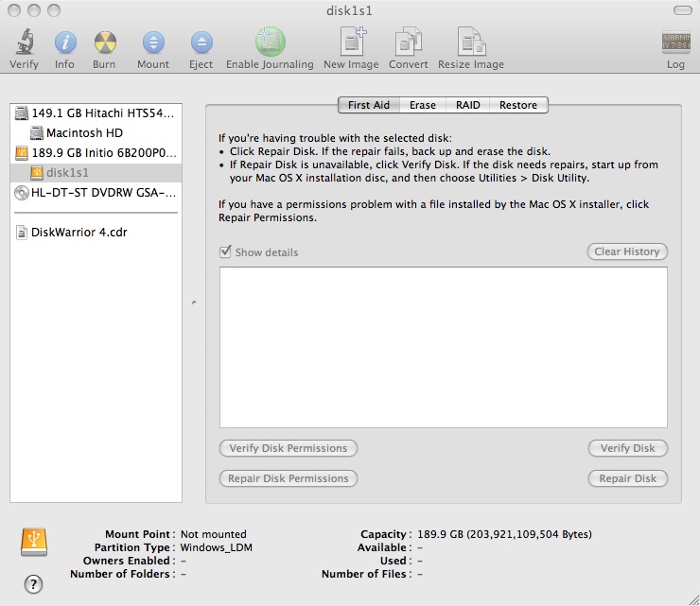Click the sidebar split divider handle

[x=194, y=303]
